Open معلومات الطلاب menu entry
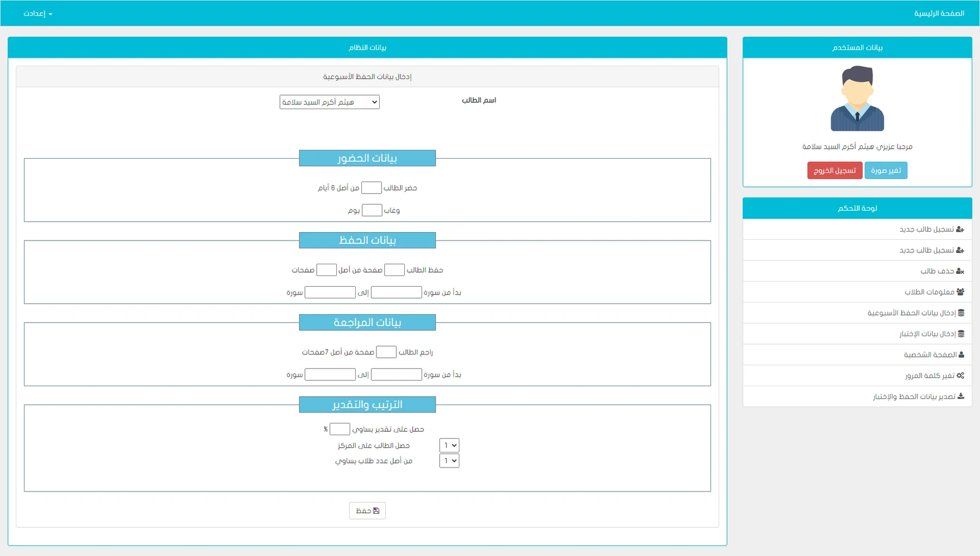 (857, 292)
